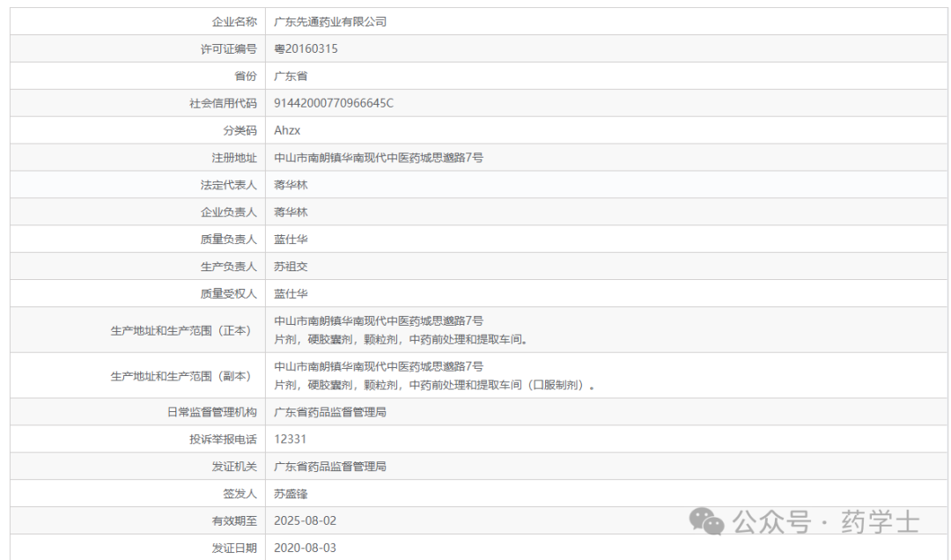Select the 注册地址 label
This screenshot has width=951, height=560.
coord(234,158)
